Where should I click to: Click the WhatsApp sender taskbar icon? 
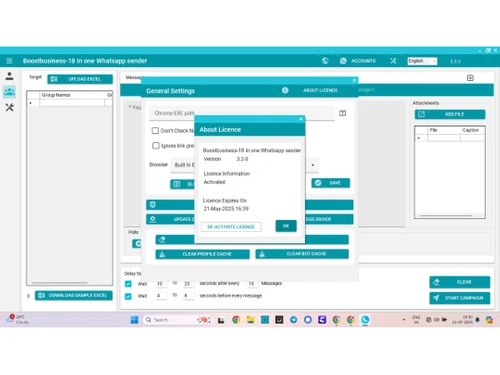(365, 320)
